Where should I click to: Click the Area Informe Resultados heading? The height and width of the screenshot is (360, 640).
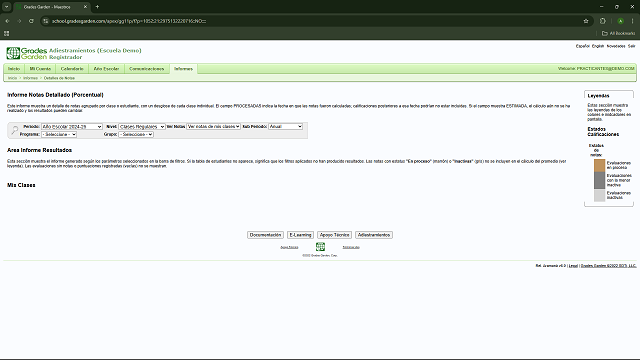coord(40,150)
